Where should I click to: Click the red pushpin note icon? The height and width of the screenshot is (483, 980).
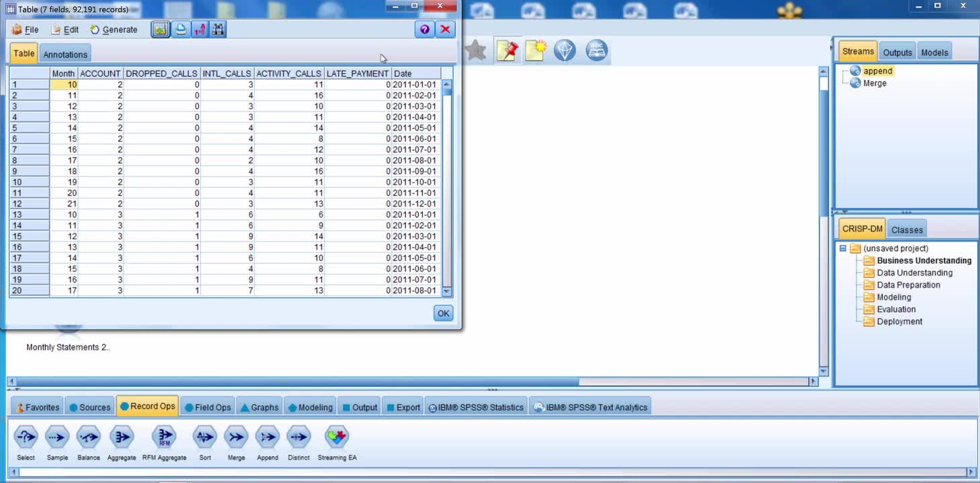pos(507,51)
